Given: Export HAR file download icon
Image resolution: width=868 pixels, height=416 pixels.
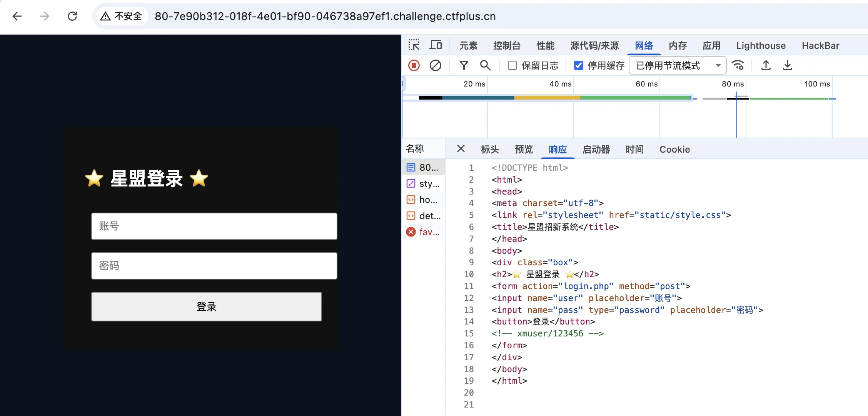Looking at the screenshot, I should click(787, 65).
